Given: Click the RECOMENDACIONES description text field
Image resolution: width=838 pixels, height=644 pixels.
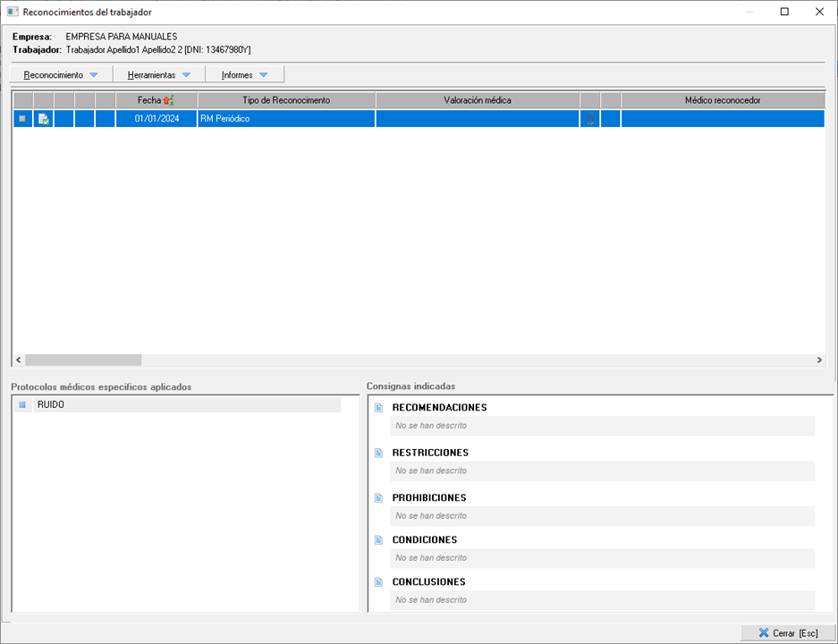Looking at the screenshot, I should [x=602, y=426].
